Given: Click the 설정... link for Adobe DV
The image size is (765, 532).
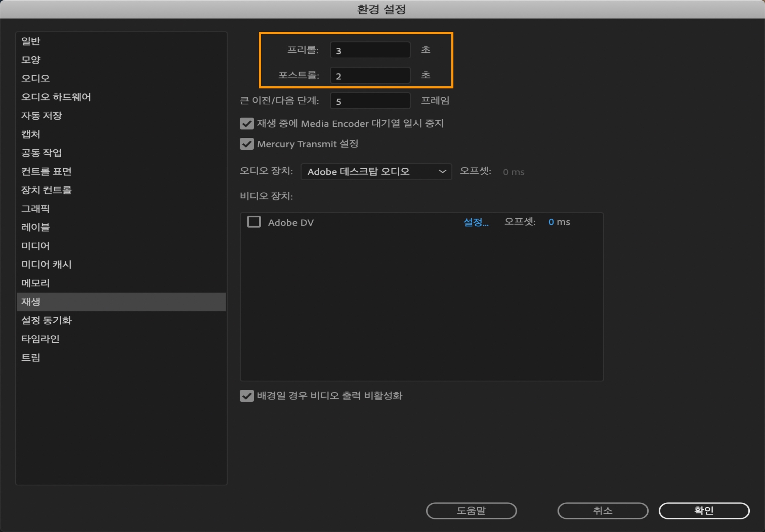Looking at the screenshot, I should tap(475, 222).
